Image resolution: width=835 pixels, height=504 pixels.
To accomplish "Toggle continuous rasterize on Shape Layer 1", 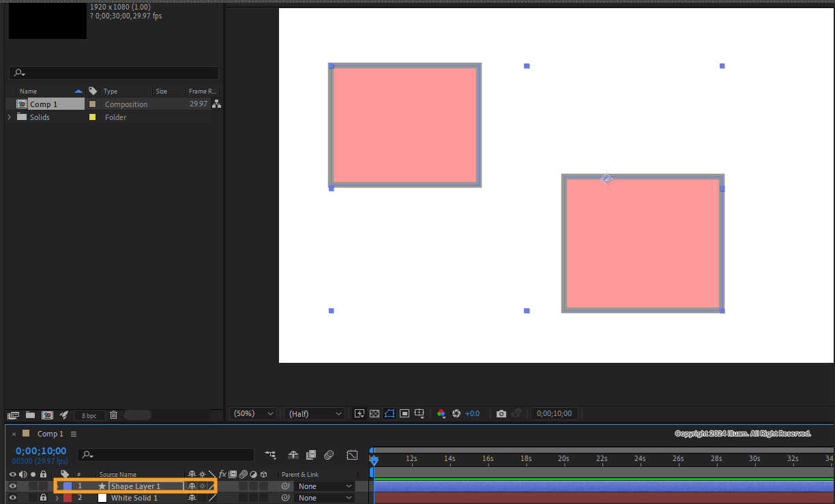I will coord(202,486).
